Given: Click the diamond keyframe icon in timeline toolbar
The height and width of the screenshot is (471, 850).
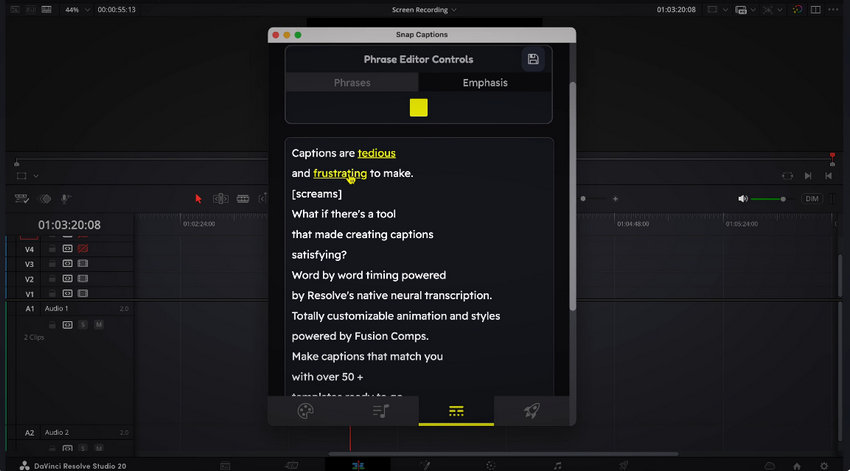Looking at the screenshot, I should pos(46,199).
